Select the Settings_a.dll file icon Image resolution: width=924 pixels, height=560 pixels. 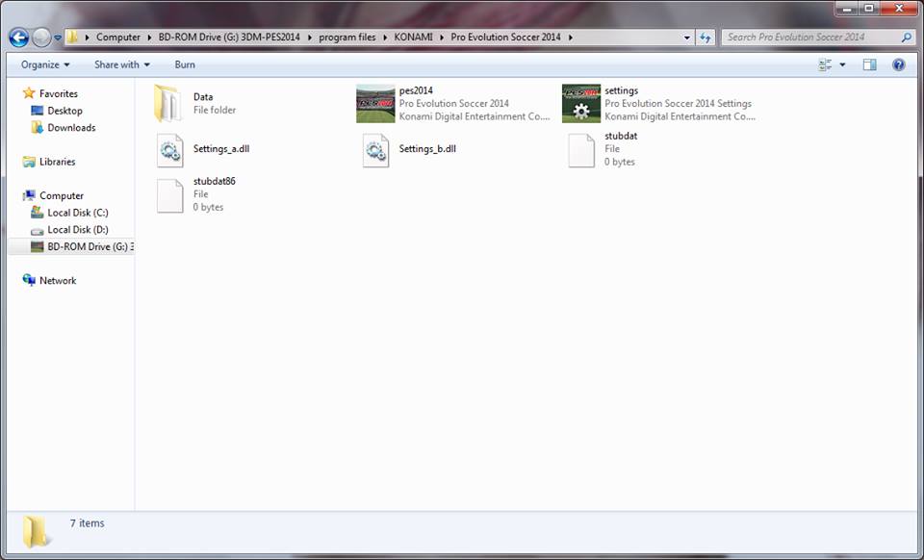coord(169,150)
